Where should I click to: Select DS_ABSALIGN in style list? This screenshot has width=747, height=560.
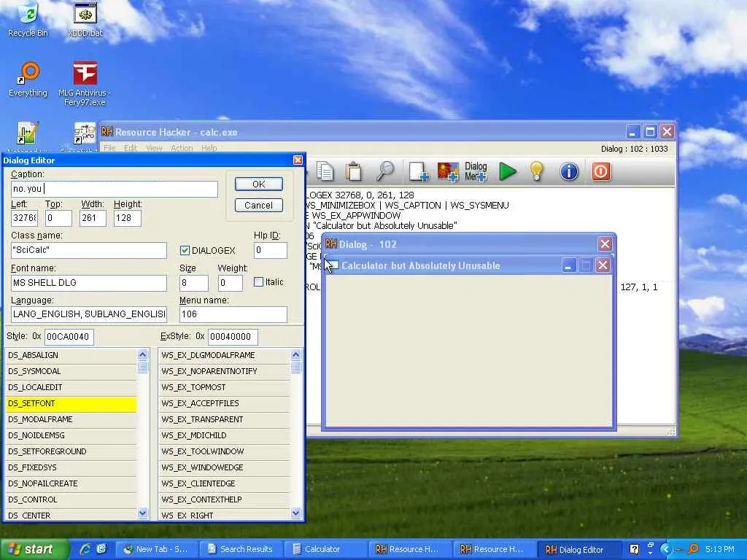click(71, 355)
